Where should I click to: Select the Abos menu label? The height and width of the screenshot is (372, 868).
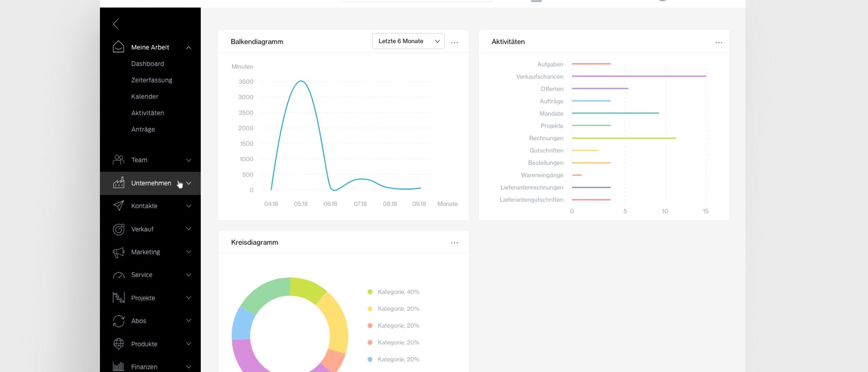[x=139, y=321]
